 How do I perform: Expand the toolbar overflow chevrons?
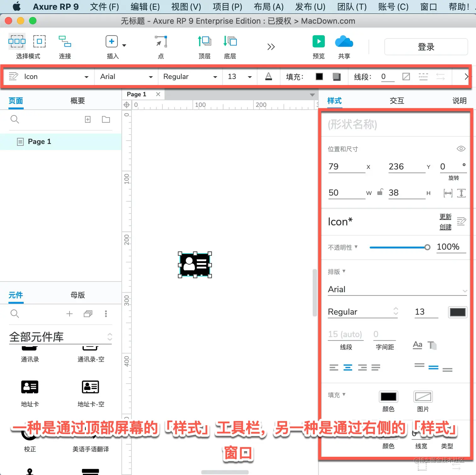[x=271, y=47]
